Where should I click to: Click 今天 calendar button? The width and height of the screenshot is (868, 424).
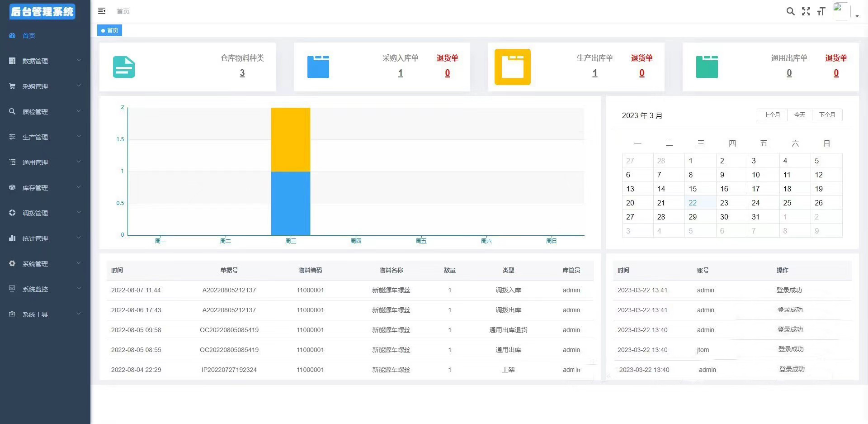click(799, 114)
